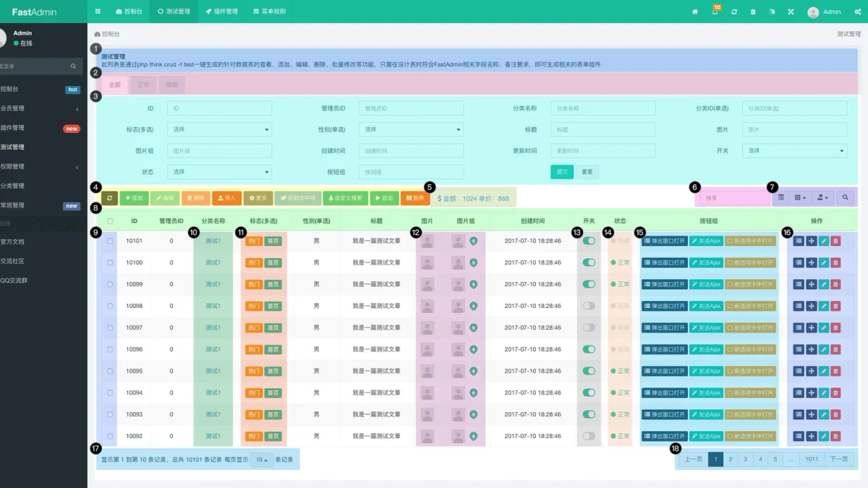
Task: Go to 下一页 in pagination
Action: [x=839, y=459]
